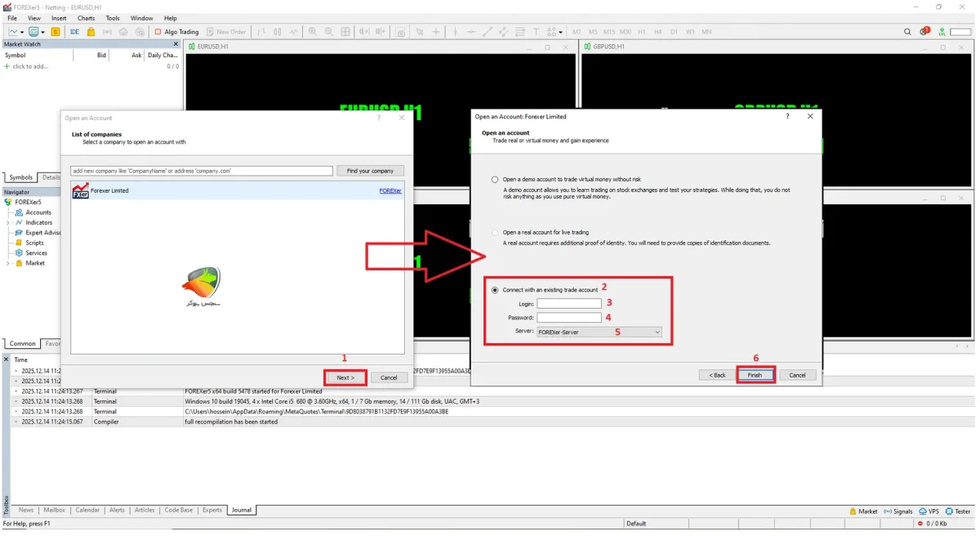Click the tile windows grid toolbar icon

click(x=345, y=32)
